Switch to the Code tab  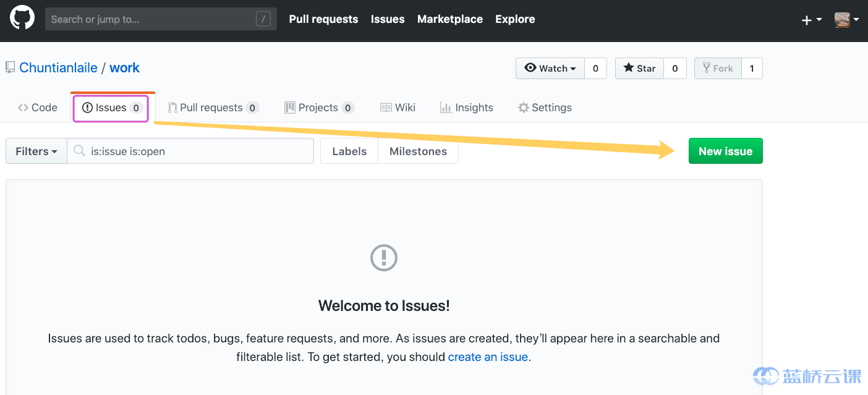point(38,108)
